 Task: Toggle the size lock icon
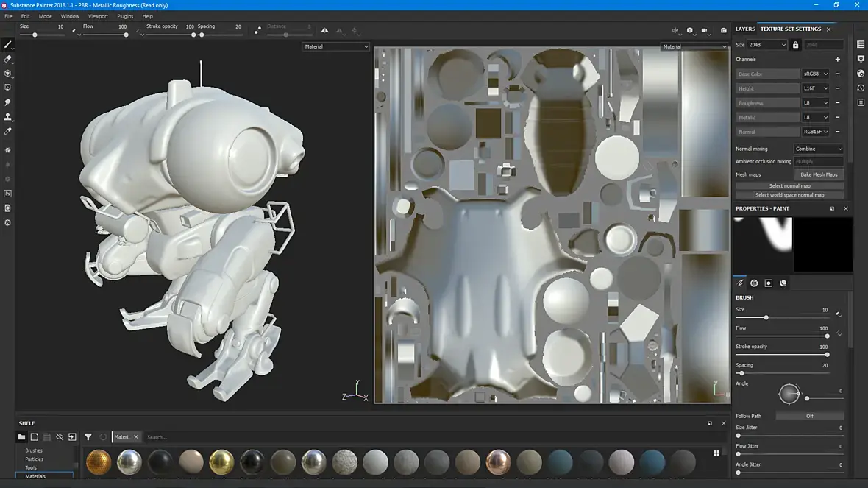click(795, 45)
